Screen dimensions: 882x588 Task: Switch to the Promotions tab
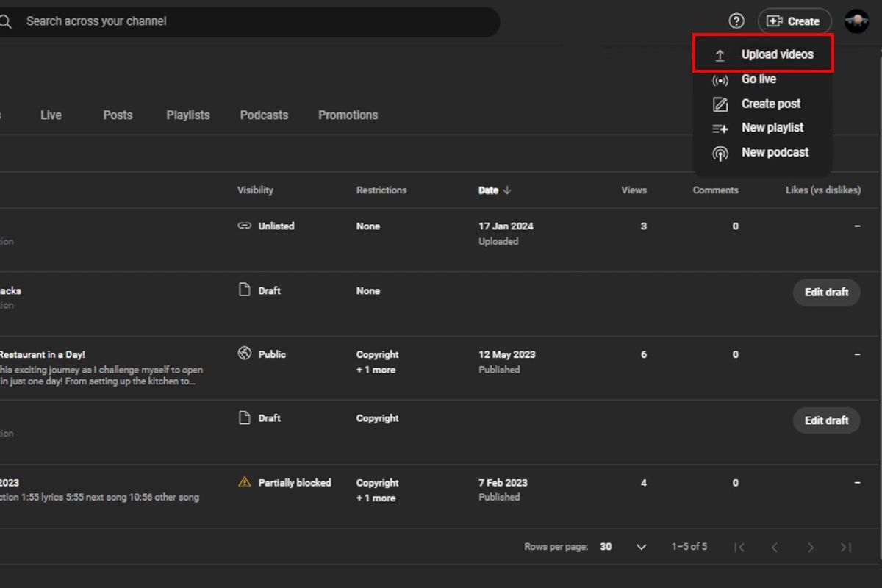(x=348, y=115)
